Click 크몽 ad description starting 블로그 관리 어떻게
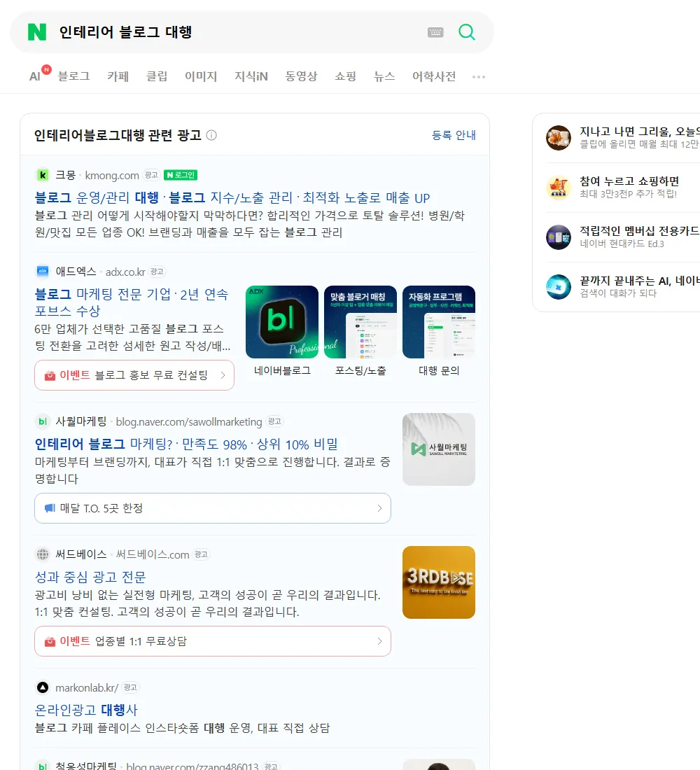 click(x=249, y=224)
